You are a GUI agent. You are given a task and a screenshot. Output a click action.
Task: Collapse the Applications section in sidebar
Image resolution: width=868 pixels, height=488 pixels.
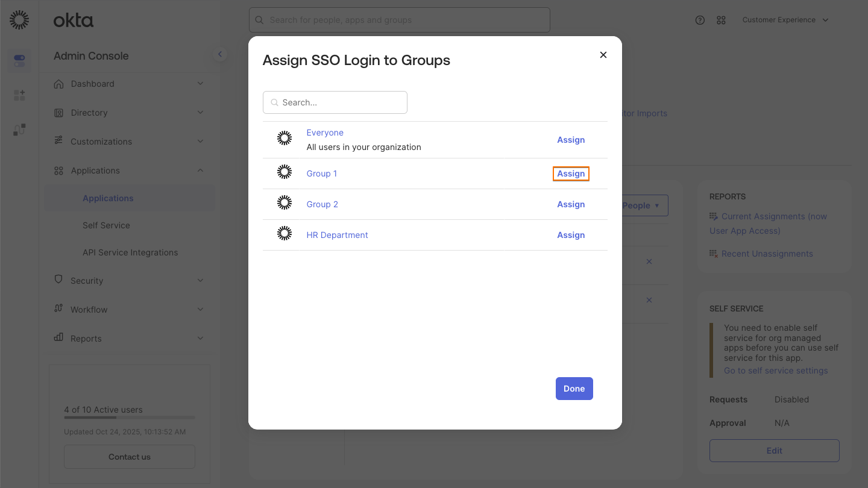coord(200,170)
